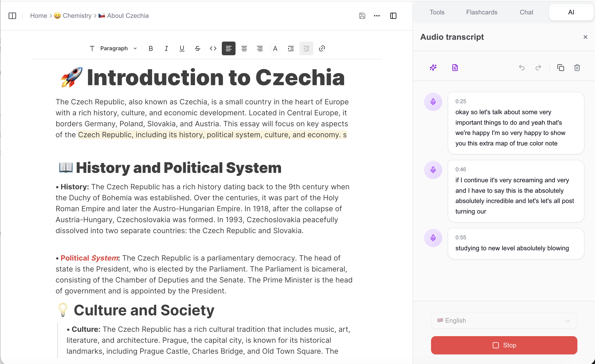This screenshot has width=595, height=364.
Task: Collapse the left sidebar
Action: pyautogui.click(x=12, y=16)
